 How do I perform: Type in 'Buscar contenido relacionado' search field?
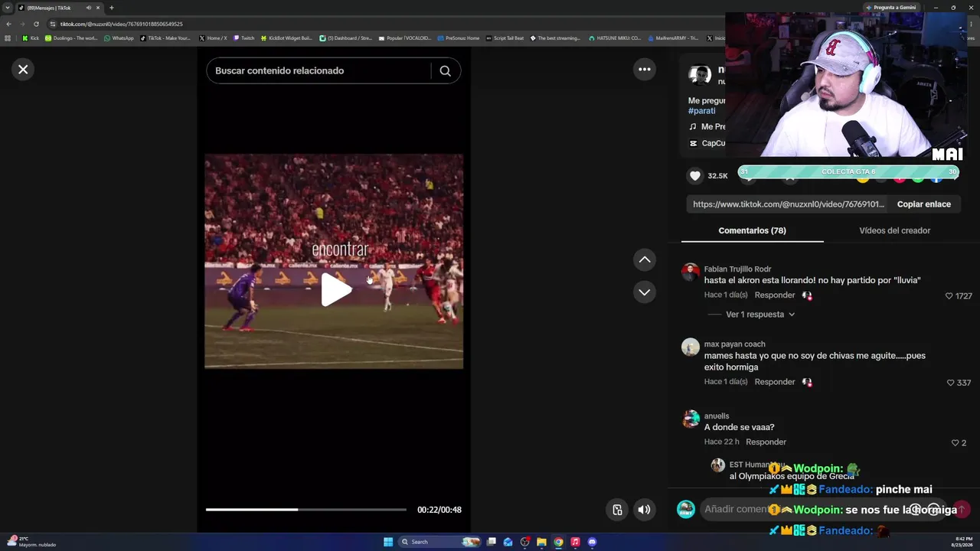(318, 71)
